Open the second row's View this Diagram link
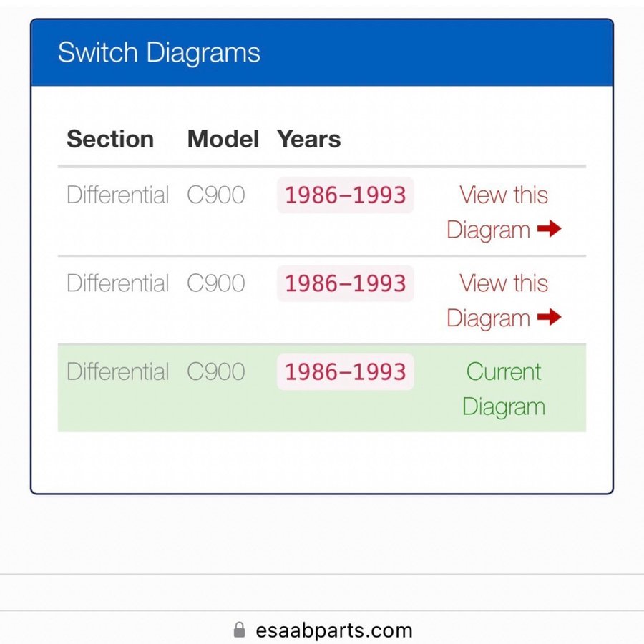Image resolution: width=644 pixels, height=644 pixels. (x=503, y=301)
